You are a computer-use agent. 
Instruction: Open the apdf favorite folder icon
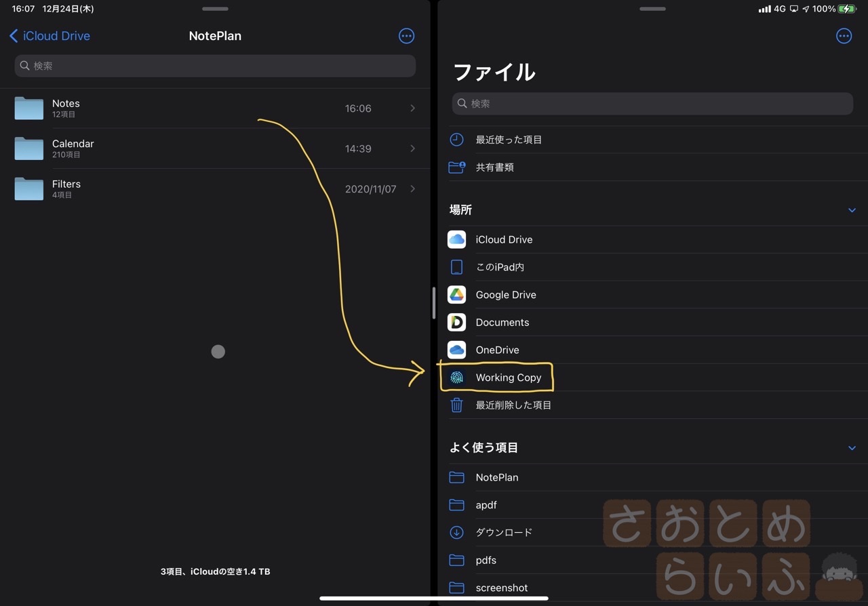point(457,505)
